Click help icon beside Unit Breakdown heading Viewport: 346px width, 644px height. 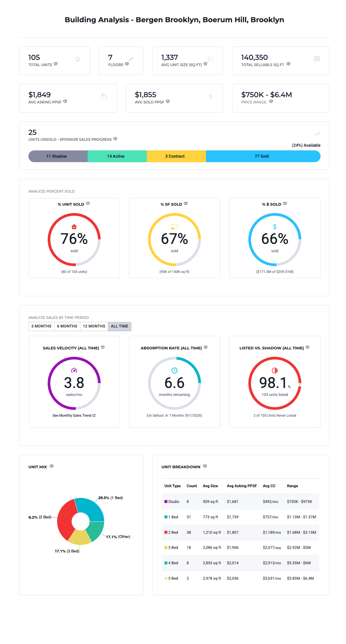click(x=205, y=466)
